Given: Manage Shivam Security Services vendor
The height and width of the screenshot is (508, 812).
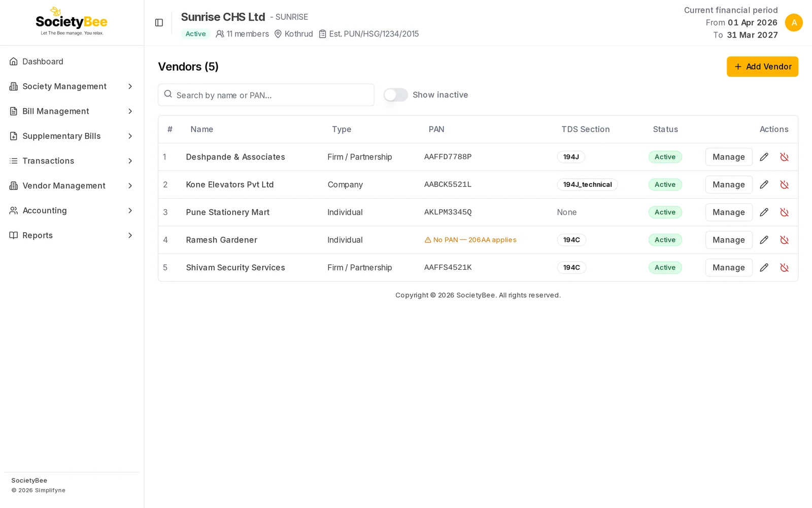Looking at the screenshot, I should pos(729,268).
